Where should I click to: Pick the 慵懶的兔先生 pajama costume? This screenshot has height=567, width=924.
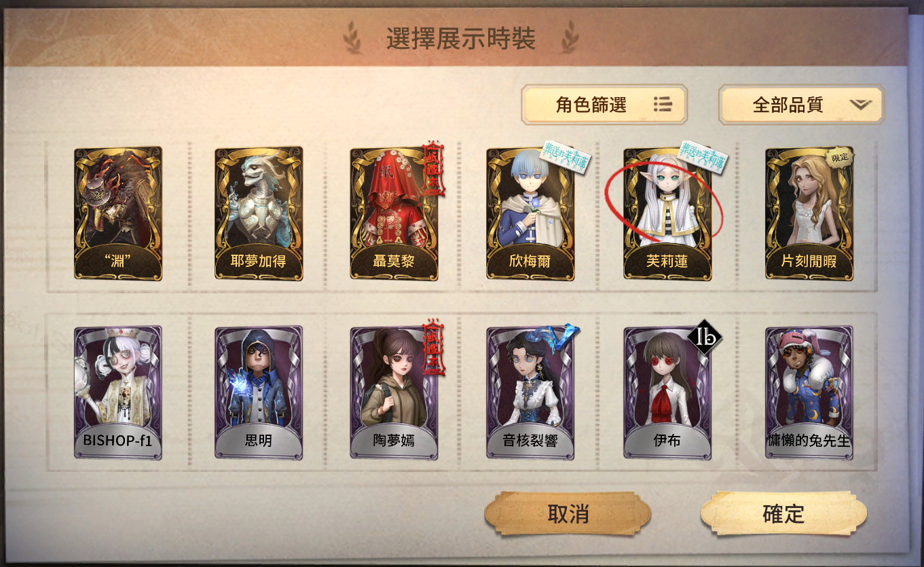pos(809,393)
